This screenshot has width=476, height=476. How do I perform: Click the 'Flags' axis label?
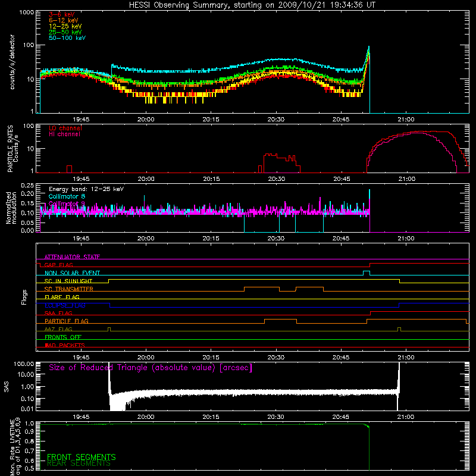tap(24, 297)
